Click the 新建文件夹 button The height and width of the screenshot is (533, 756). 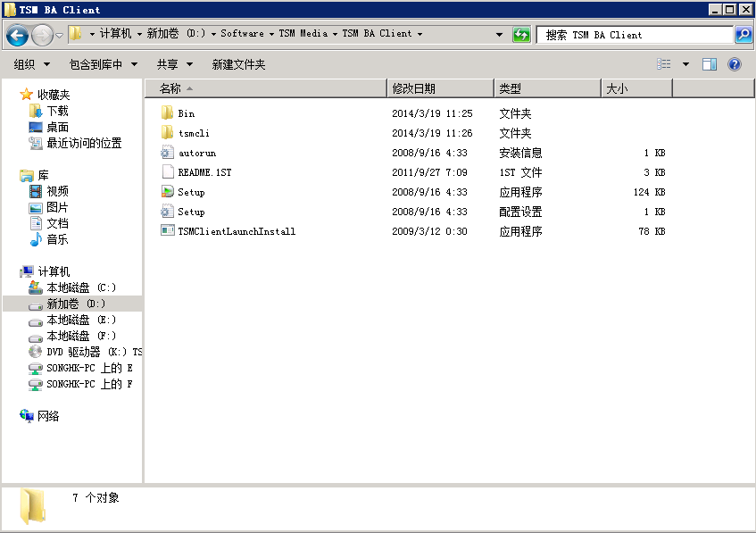click(238, 64)
